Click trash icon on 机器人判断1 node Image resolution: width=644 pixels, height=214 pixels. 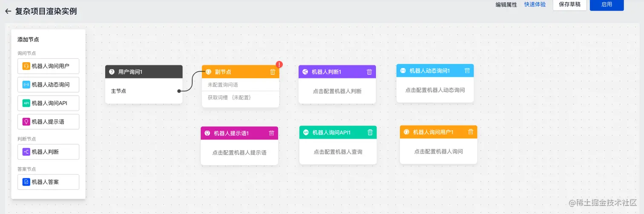coord(369,72)
